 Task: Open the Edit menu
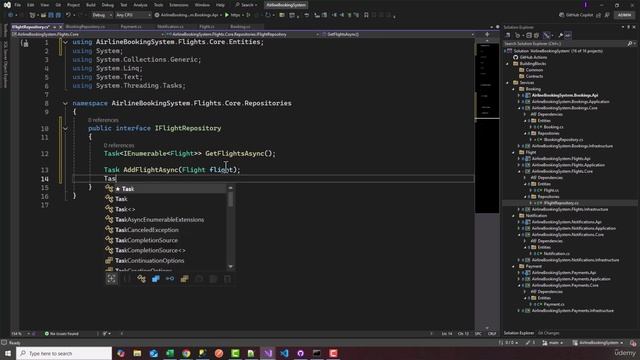tap(31, 5)
